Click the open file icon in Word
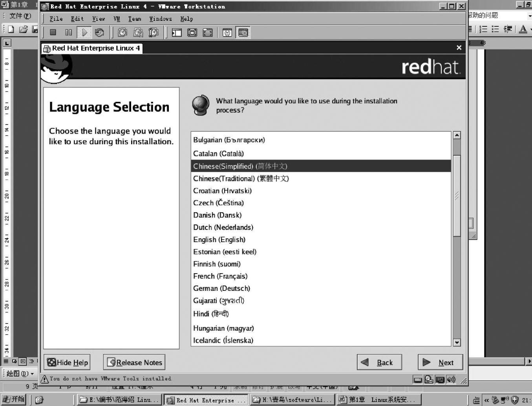 pyautogui.click(x=24, y=29)
